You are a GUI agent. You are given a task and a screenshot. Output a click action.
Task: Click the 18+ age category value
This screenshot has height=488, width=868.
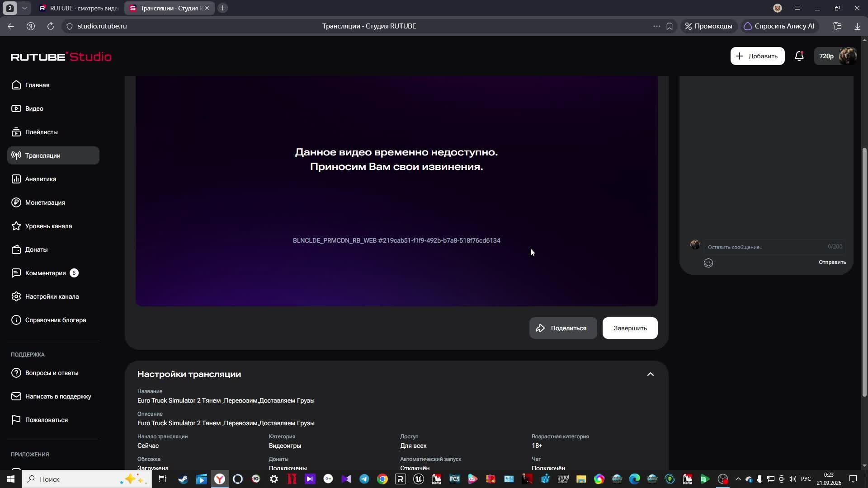pos(537,446)
